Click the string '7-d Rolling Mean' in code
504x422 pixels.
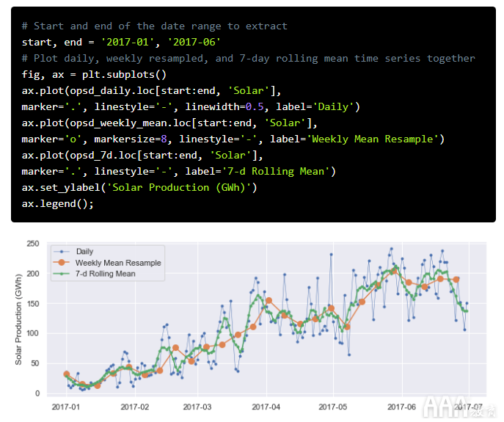click(275, 172)
